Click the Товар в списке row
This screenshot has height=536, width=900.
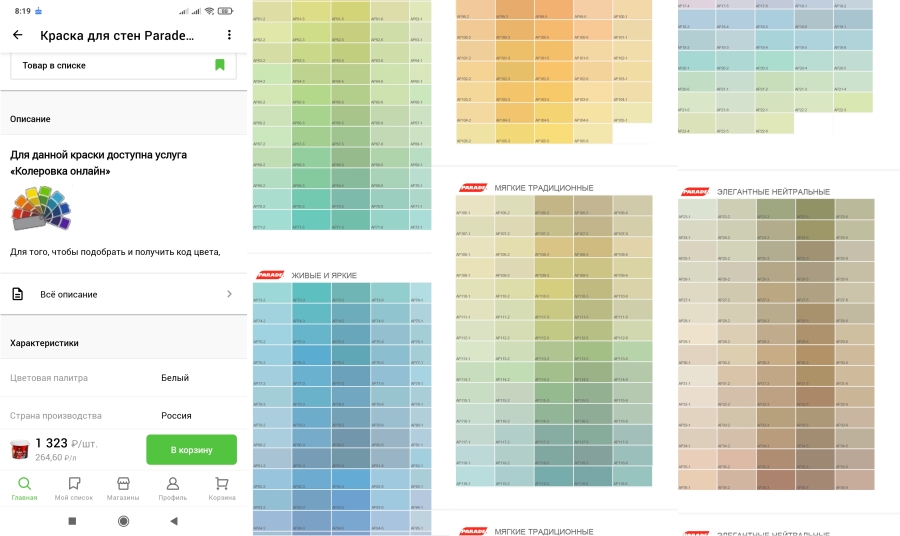[x=123, y=65]
